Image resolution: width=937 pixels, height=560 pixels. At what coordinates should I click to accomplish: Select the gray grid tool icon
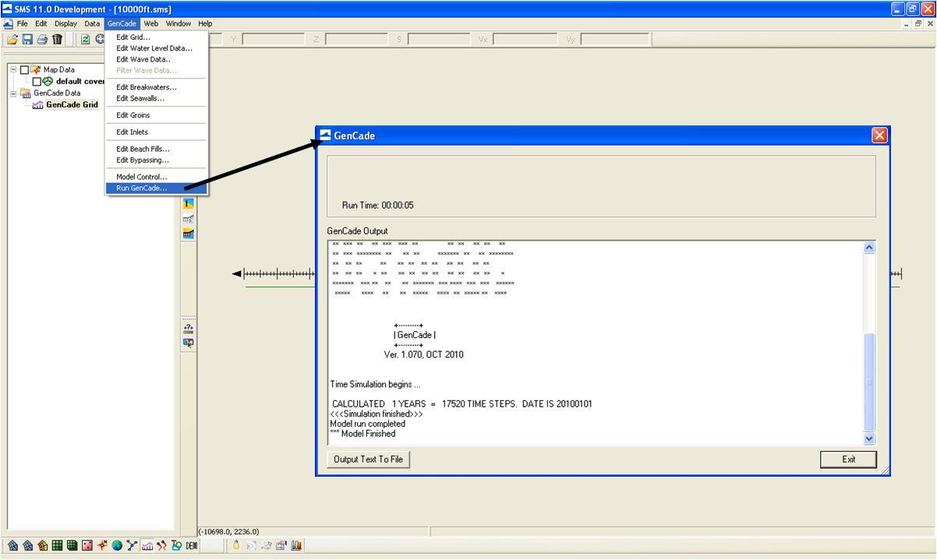[x=188, y=219]
